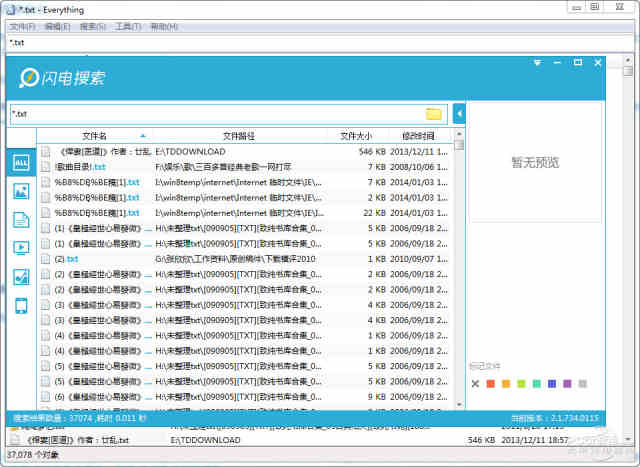Sort by 文件路径 column header
Image resolution: width=640 pixels, height=467 pixels.
(239, 136)
